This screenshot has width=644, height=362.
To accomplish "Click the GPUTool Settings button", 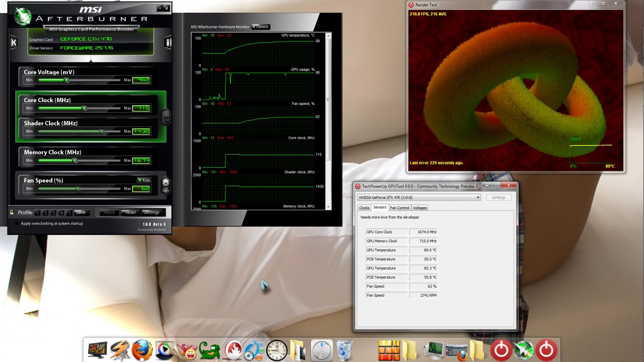I will [499, 197].
